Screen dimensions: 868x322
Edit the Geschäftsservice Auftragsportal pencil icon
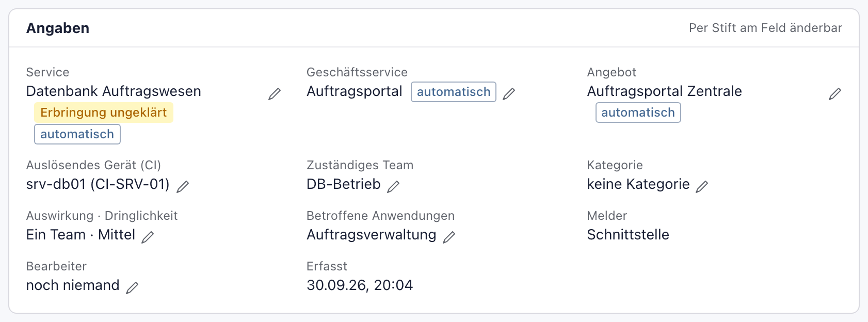tap(509, 93)
